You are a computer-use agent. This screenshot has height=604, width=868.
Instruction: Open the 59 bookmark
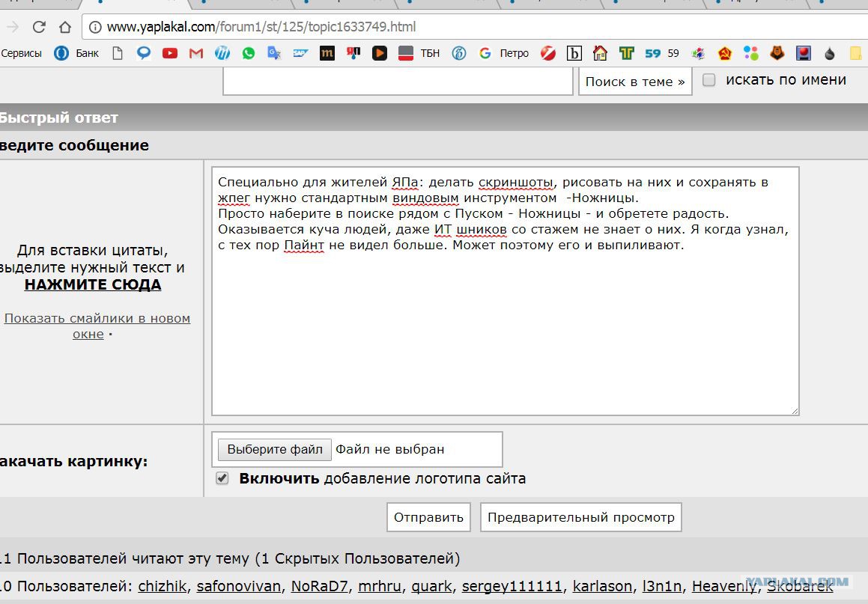pos(662,53)
